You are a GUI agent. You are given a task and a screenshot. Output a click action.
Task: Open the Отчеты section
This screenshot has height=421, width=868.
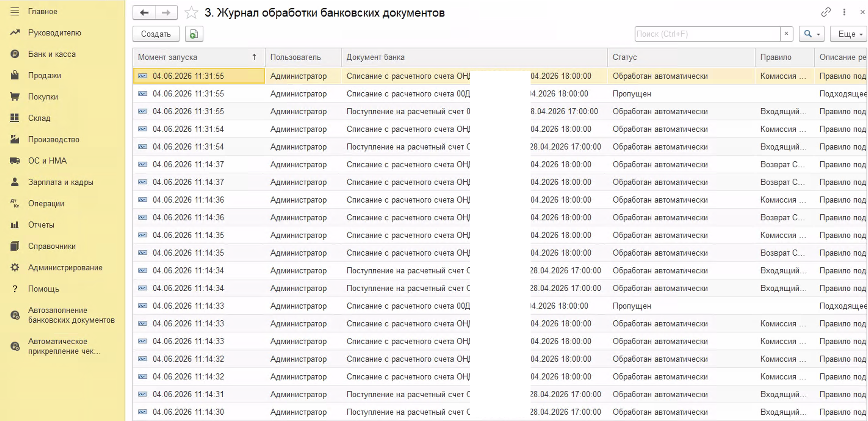[x=41, y=225]
